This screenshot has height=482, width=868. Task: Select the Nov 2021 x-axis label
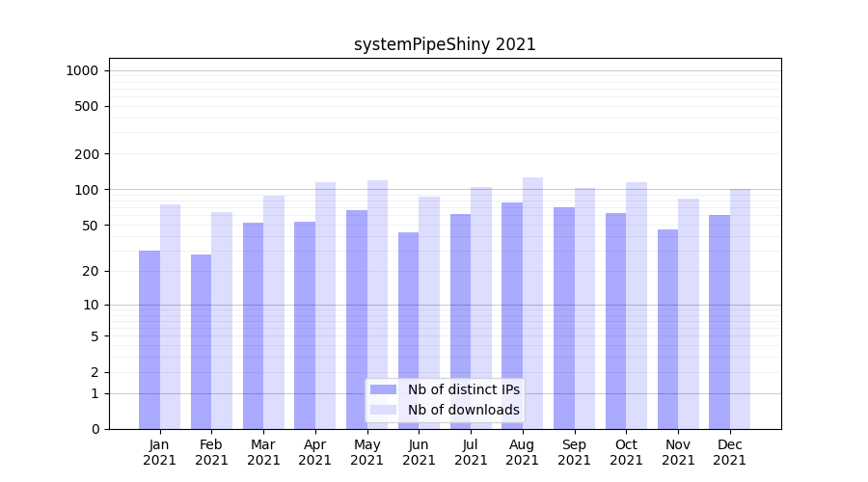coord(678,452)
